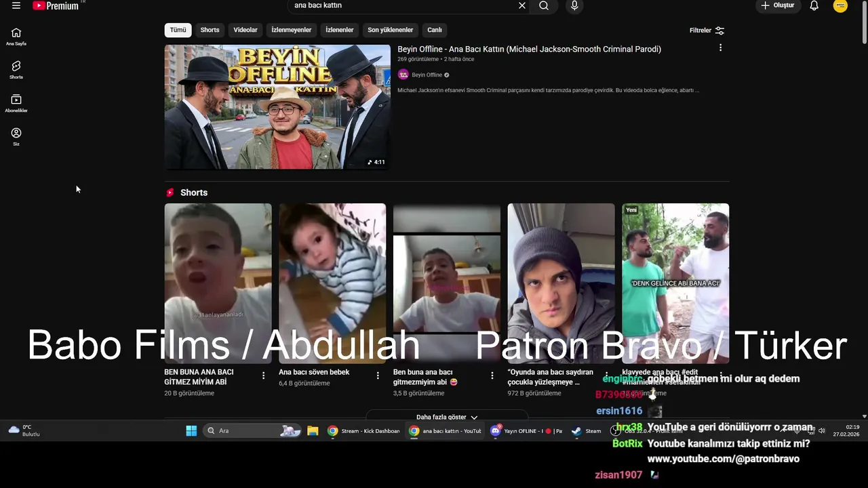Open File Explorer from taskbar

[313, 430]
